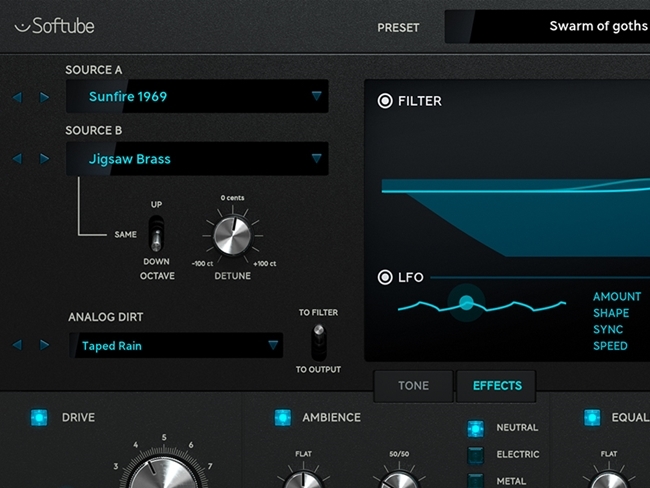Toggle the Filter enable button
This screenshot has height=488, width=650.
[x=385, y=101]
